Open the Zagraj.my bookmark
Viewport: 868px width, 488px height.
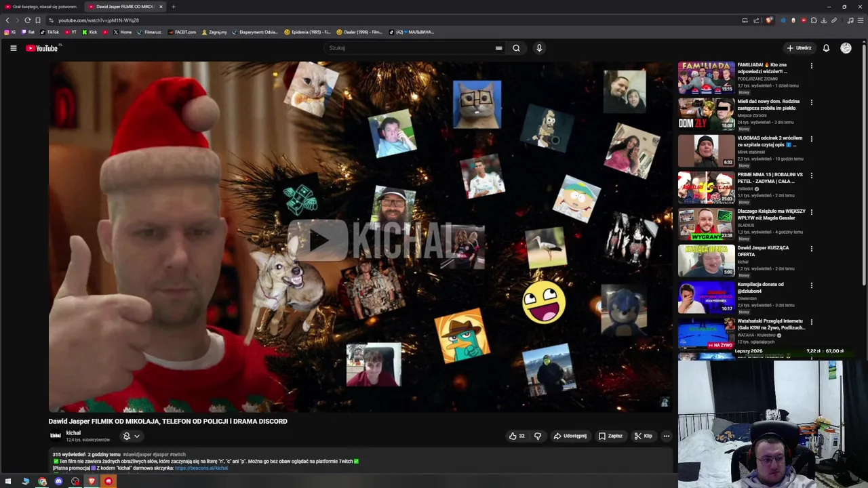[x=214, y=32]
